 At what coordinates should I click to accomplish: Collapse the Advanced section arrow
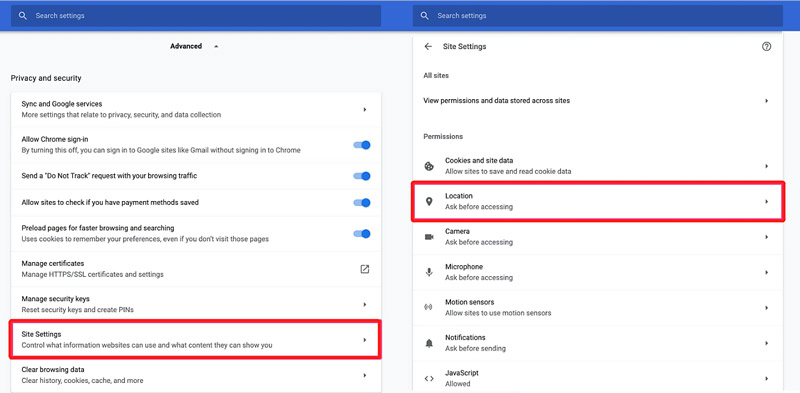pyautogui.click(x=216, y=46)
